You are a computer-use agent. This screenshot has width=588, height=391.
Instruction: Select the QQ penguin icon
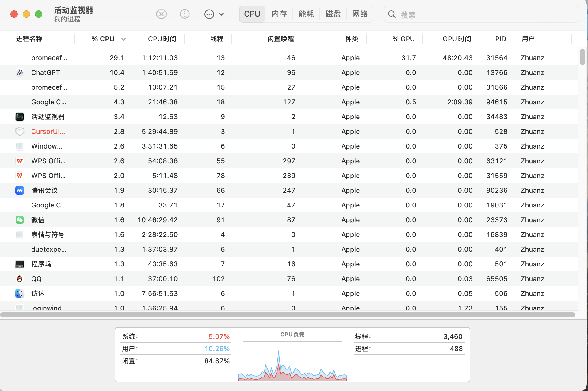20,279
